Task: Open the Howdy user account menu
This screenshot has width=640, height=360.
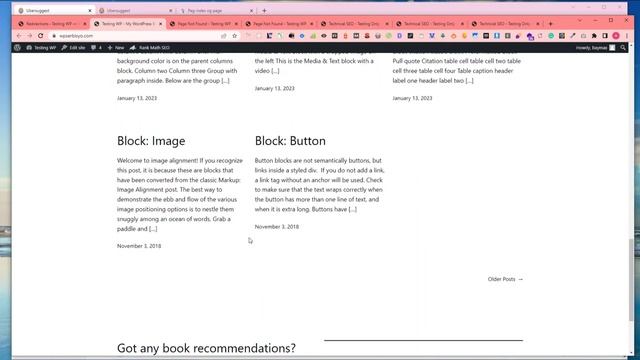Action: tap(595, 48)
